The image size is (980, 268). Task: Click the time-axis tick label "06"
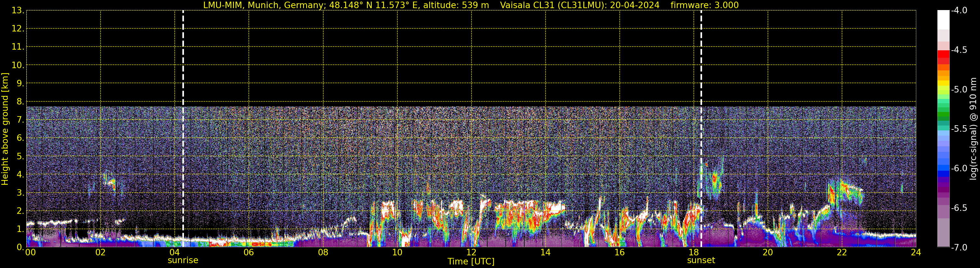pos(249,252)
